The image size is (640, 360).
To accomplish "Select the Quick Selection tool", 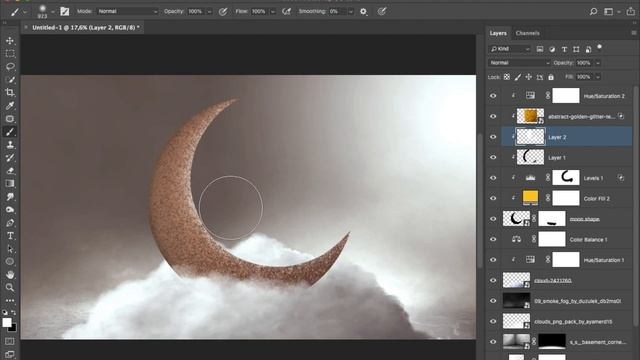I will point(10,80).
